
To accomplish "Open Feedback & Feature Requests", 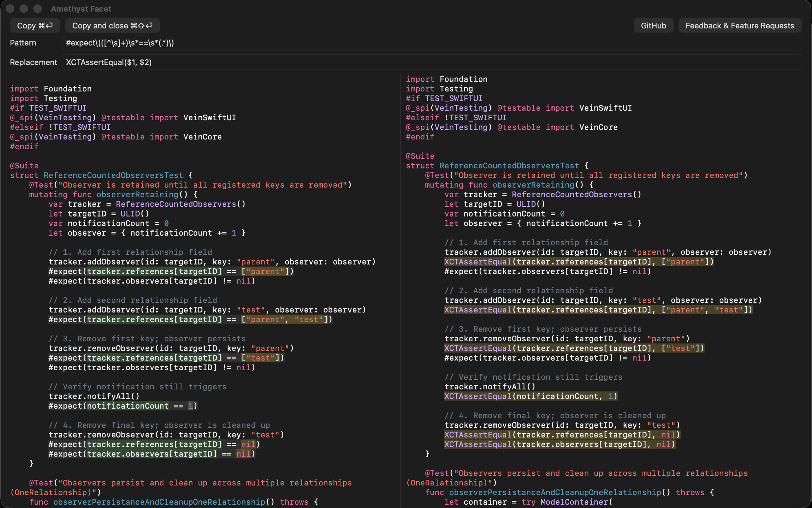I will 740,25.
